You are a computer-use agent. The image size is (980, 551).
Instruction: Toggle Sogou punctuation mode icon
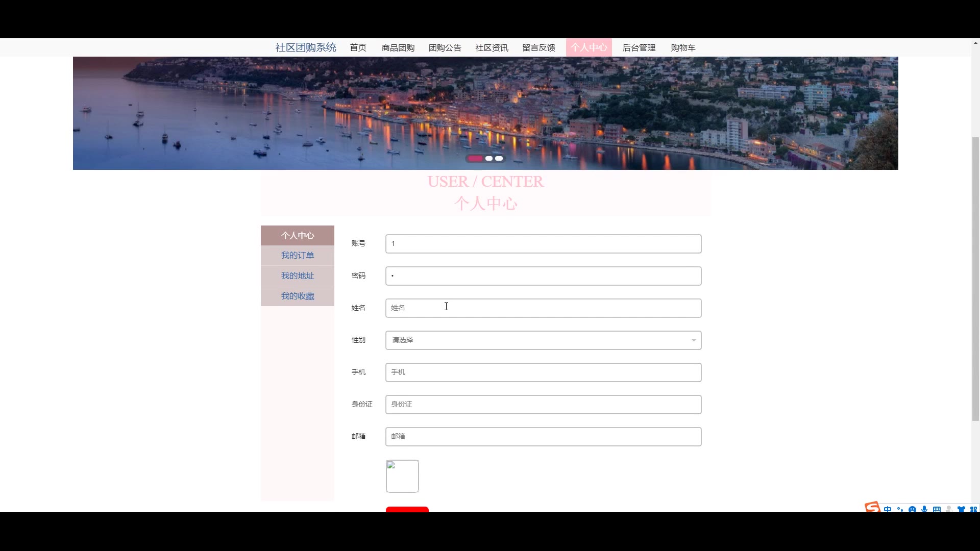pyautogui.click(x=900, y=509)
